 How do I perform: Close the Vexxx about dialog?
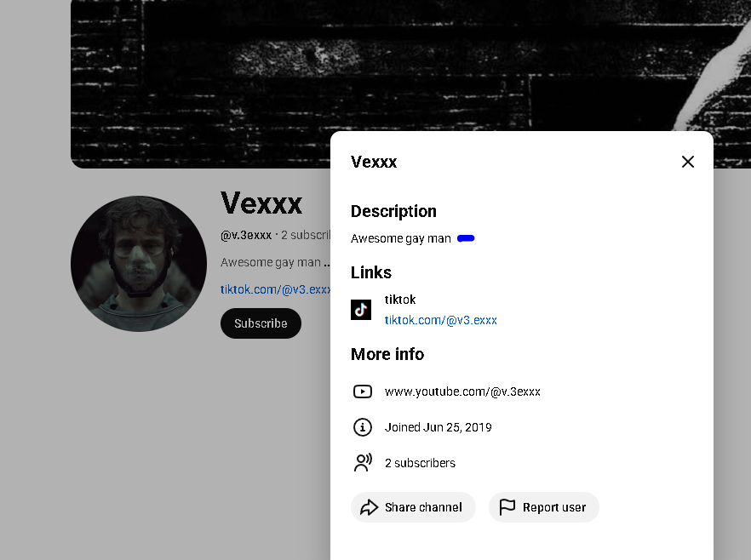click(x=688, y=162)
